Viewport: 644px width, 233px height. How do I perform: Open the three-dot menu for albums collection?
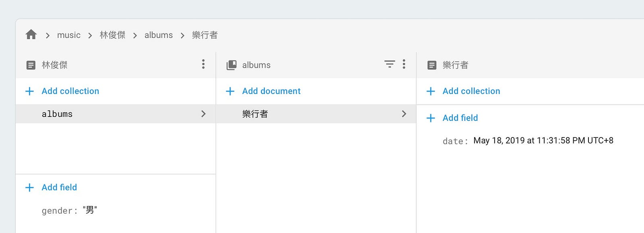pyautogui.click(x=404, y=64)
